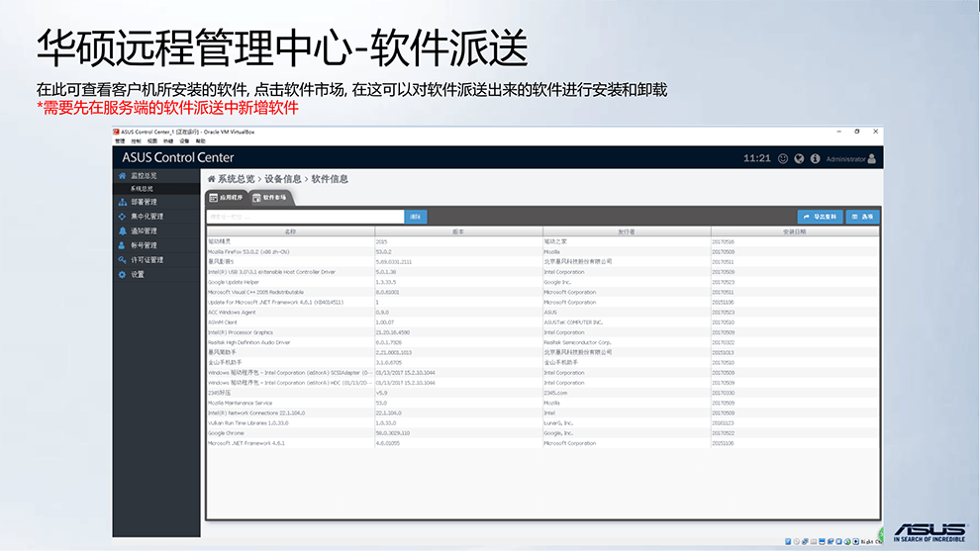Viewport: 980px width, 551px height.
Task: Open the Administrator account menu
Action: pos(850,158)
